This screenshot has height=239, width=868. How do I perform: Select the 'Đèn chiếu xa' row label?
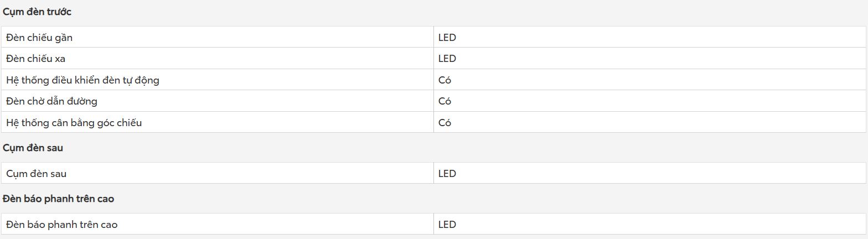(x=36, y=59)
